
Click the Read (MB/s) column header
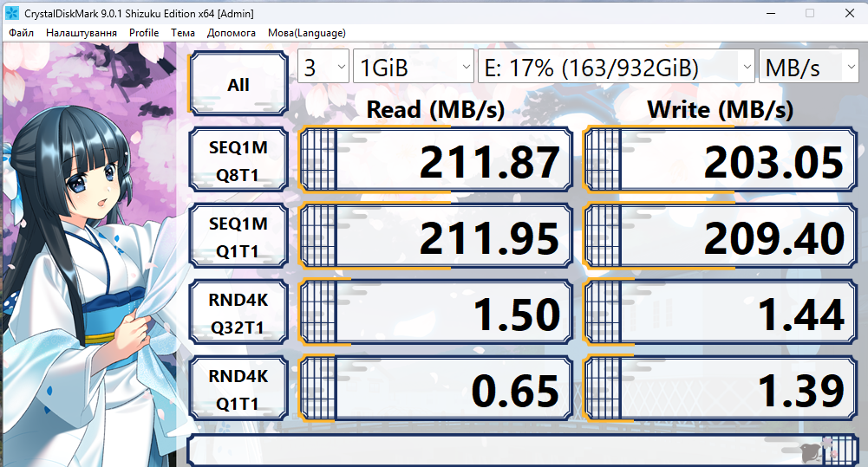point(435,109)
